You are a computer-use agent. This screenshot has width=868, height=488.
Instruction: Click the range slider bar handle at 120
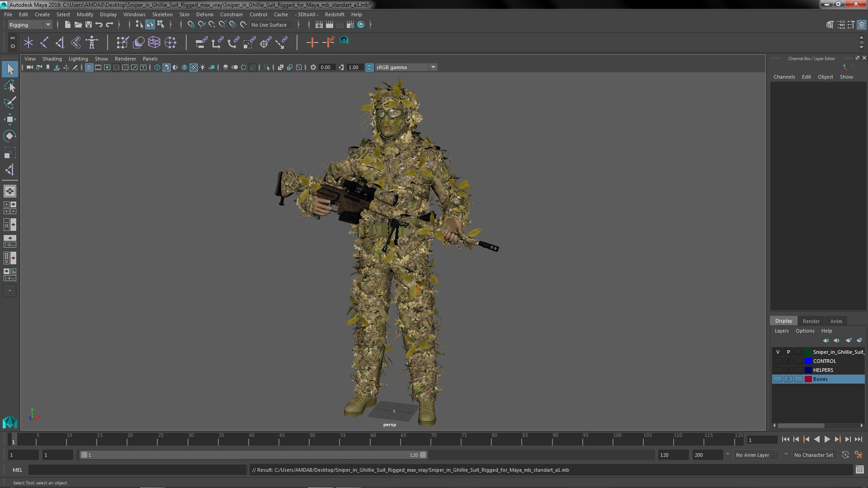click(x=423, y=455)
